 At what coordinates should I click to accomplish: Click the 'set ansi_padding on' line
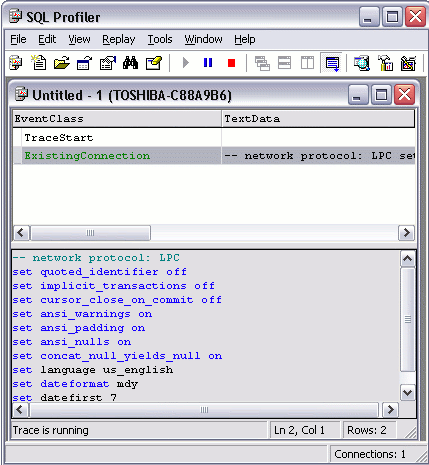[x=79, y=328]
